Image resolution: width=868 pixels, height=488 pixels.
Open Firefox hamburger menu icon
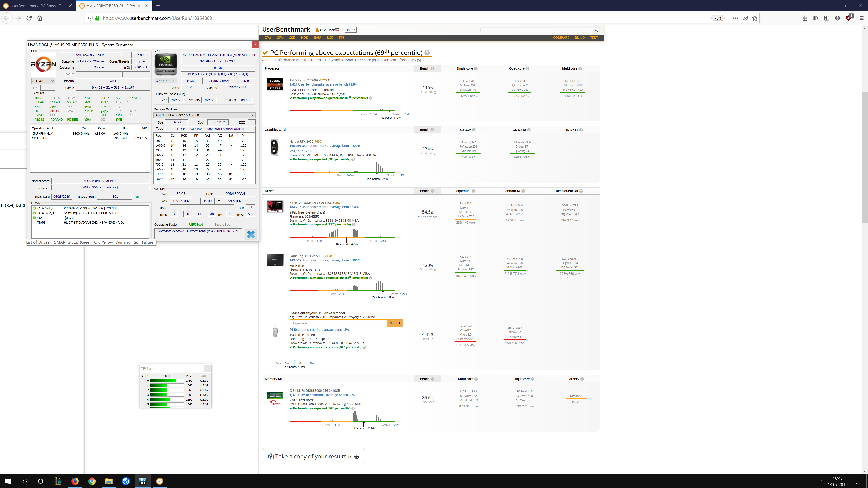(x=861, y=18)
